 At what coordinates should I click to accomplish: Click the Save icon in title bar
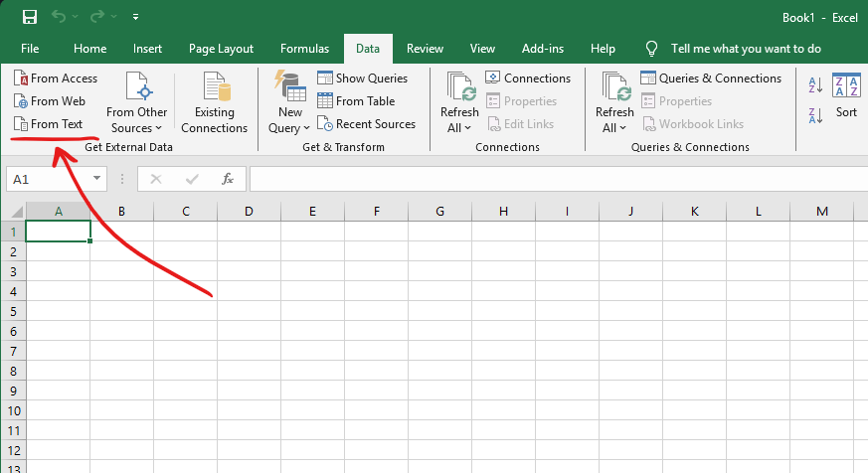point(30,17)
